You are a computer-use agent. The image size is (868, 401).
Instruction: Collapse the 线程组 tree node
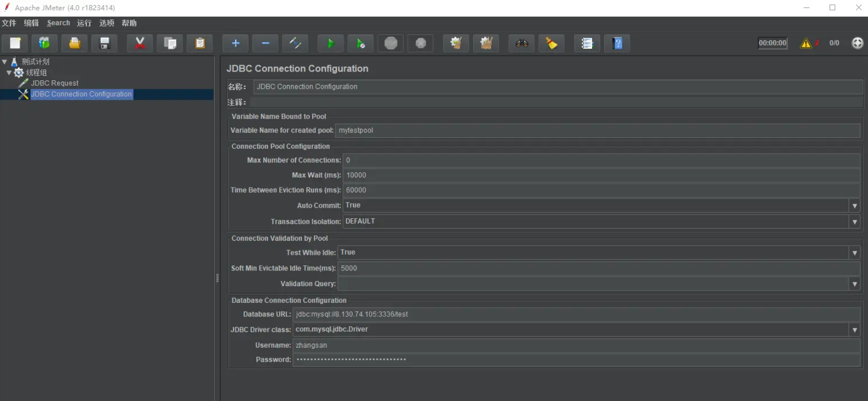(9, 73)
